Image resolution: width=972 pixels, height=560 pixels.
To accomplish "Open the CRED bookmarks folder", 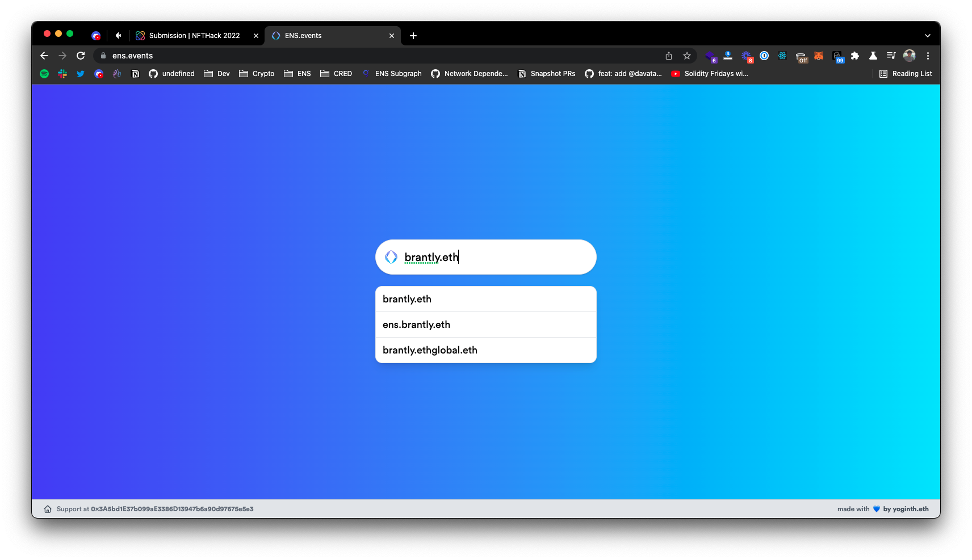I will (336, 74).
